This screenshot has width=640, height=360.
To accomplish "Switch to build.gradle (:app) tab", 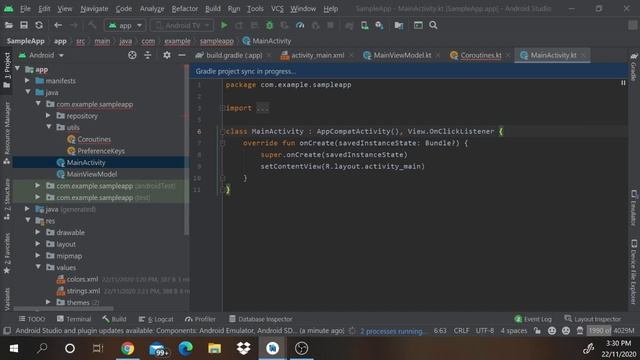I will tap(233, 56).
